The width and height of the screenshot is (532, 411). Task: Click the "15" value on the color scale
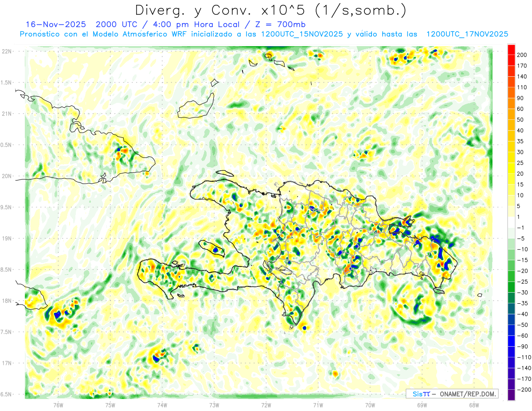(x=521, y=184)
